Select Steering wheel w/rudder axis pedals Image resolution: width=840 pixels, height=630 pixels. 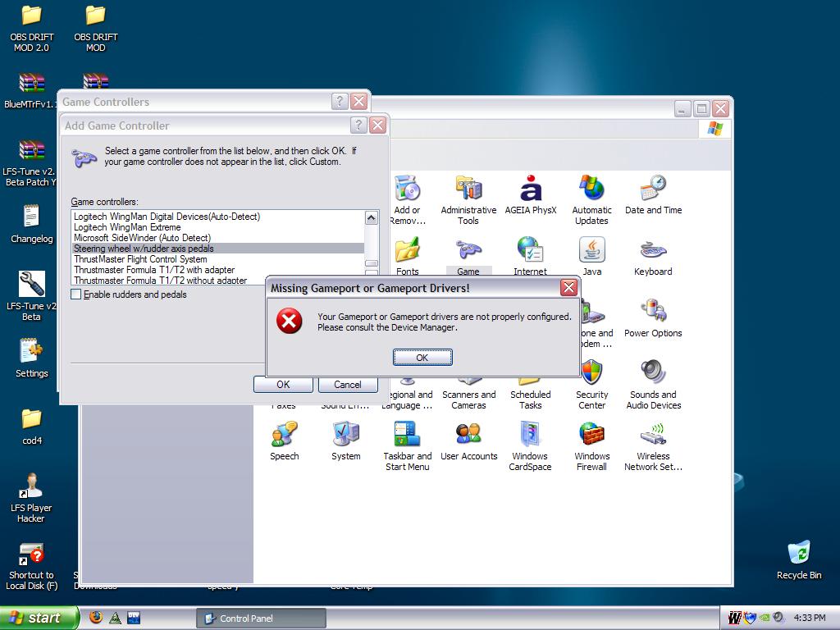point(218,249)
